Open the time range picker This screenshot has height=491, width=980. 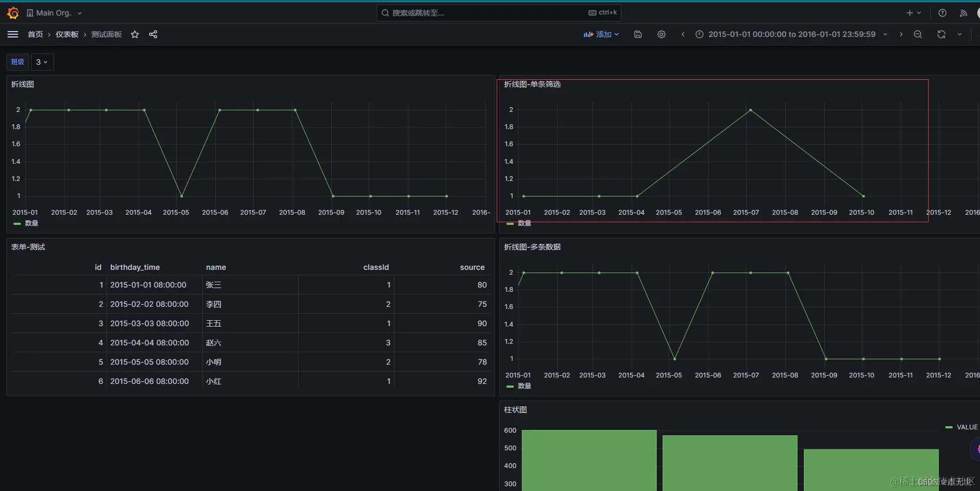click(x=791, y=34)
